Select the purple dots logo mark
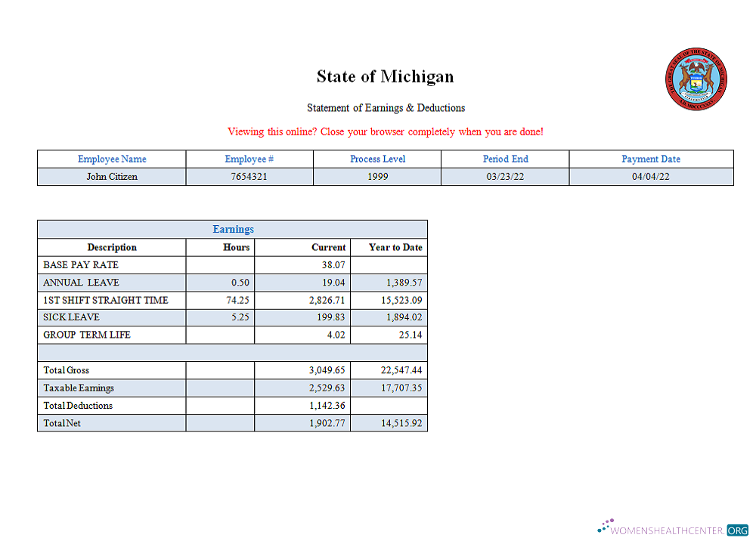The image size is (756, 544). point(605,524)
